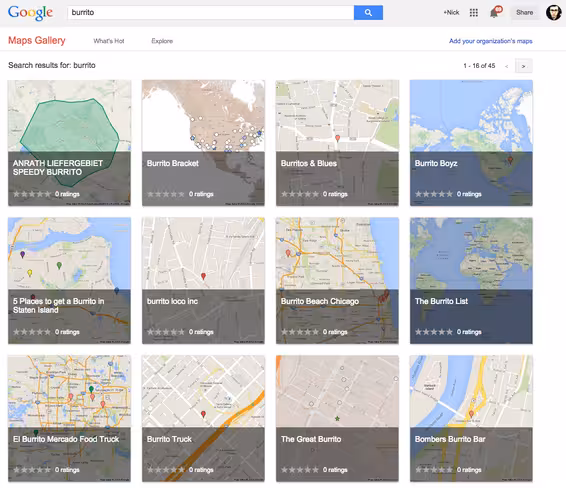Click star rating on Burrito Bracket card

tap(166, 194)
